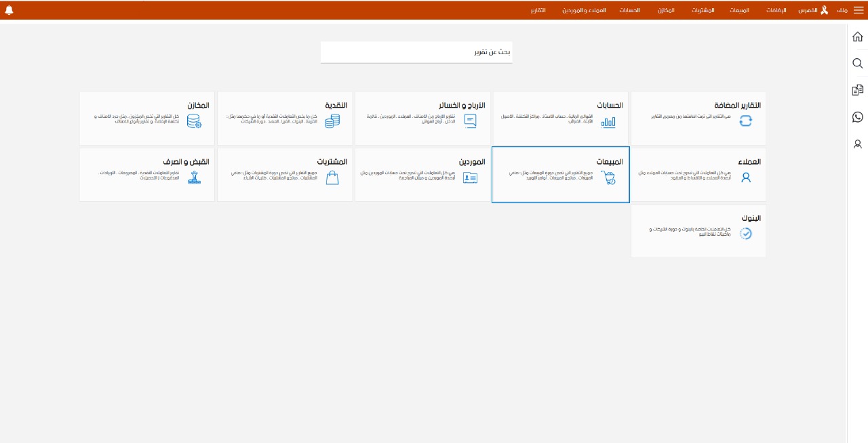Click the بحث عن تقرير search field
The height and width of the screenshot is (443, 868).
coord(416,52)
